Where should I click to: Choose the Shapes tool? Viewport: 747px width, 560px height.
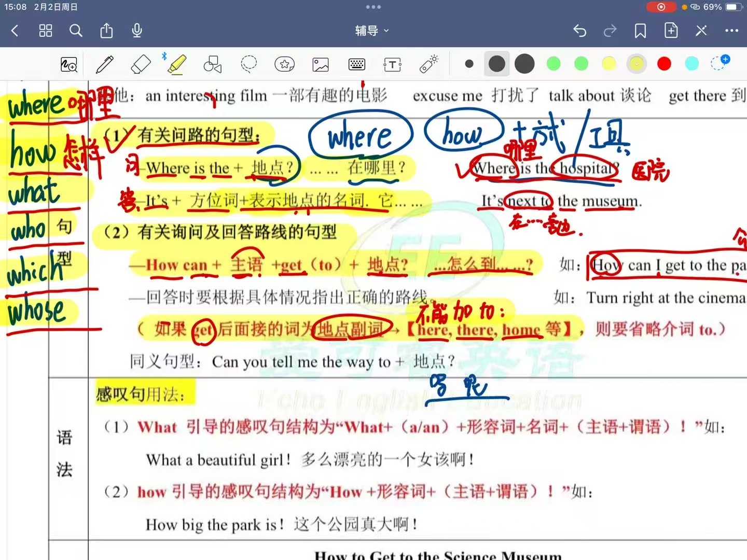[212, 64]
